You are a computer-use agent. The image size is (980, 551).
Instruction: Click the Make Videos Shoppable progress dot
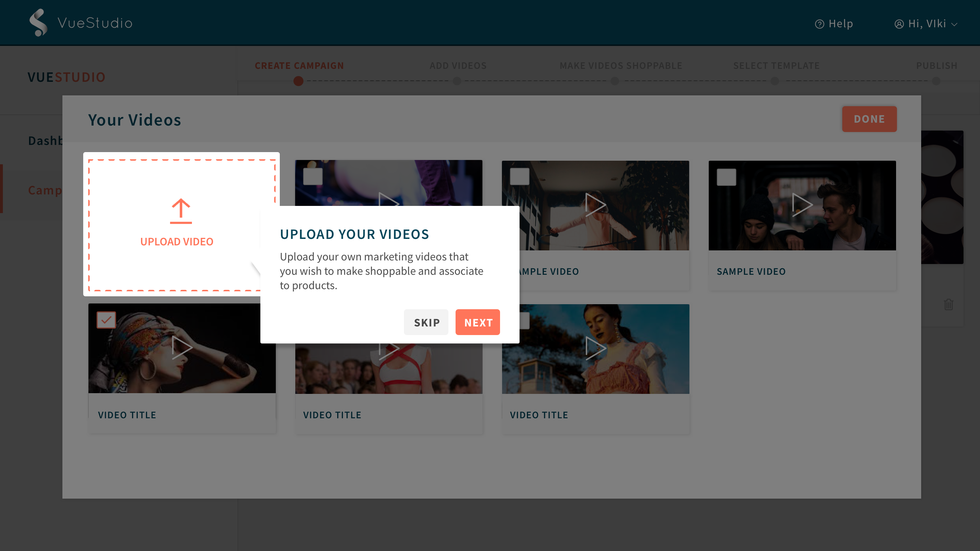[x=615, y=81]
